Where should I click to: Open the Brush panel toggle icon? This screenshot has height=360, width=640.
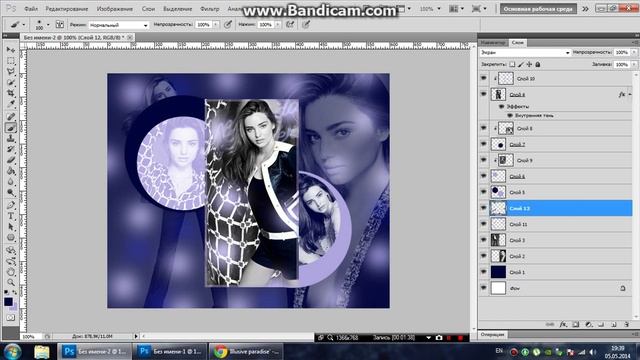(60, 24)
